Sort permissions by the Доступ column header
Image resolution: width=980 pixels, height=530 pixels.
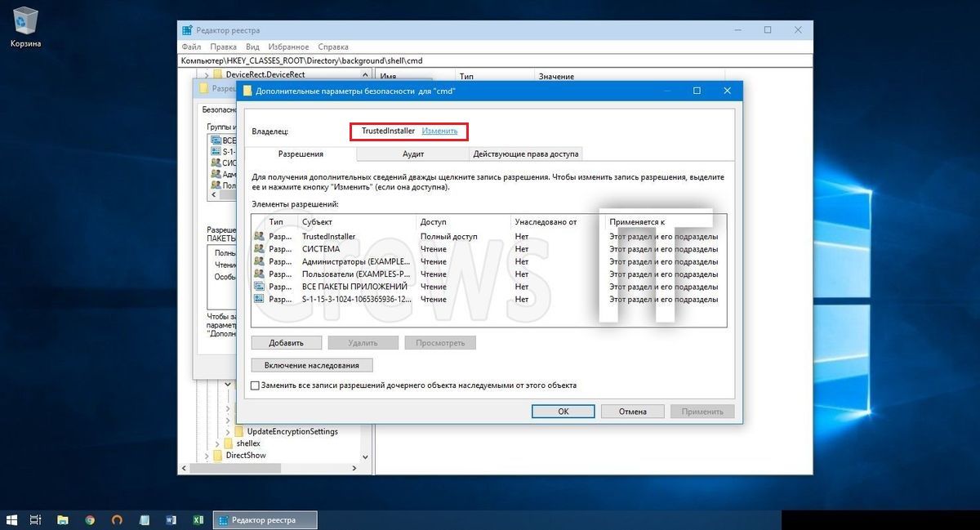click(464, 221)
